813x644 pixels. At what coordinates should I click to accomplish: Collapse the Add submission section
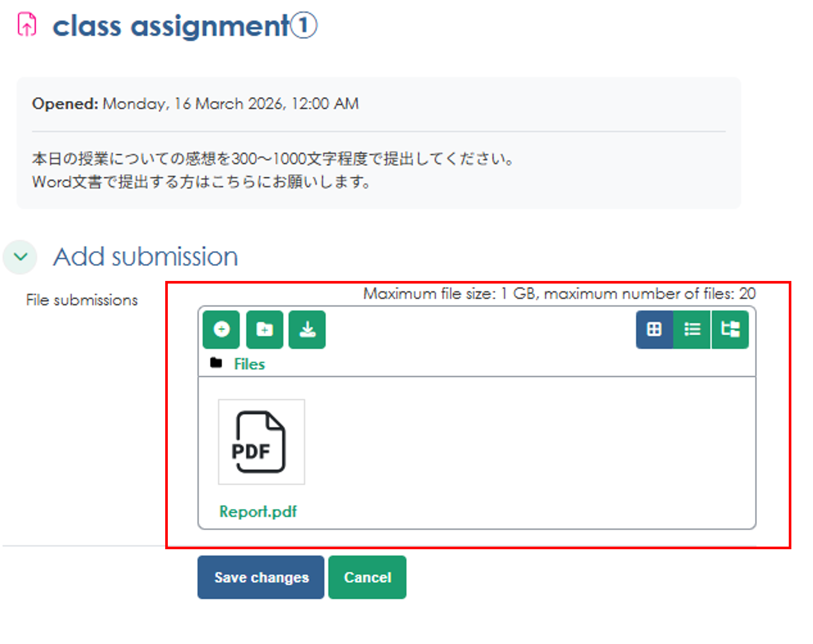click(20, 257)
